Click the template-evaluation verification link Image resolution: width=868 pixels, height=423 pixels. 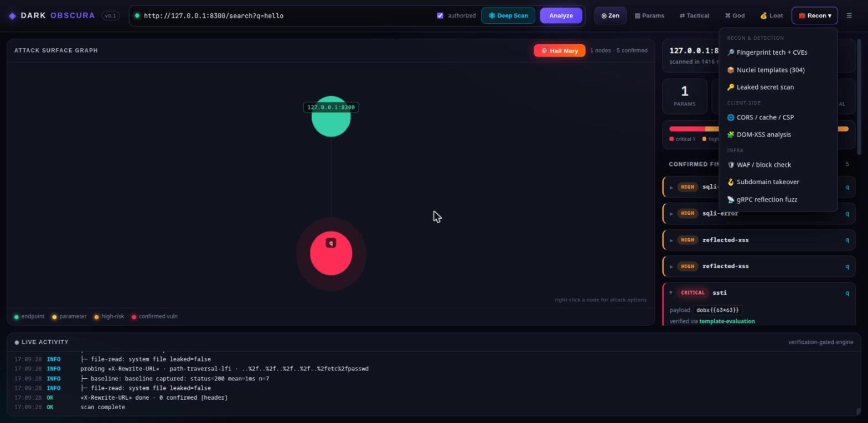(727, 321)
